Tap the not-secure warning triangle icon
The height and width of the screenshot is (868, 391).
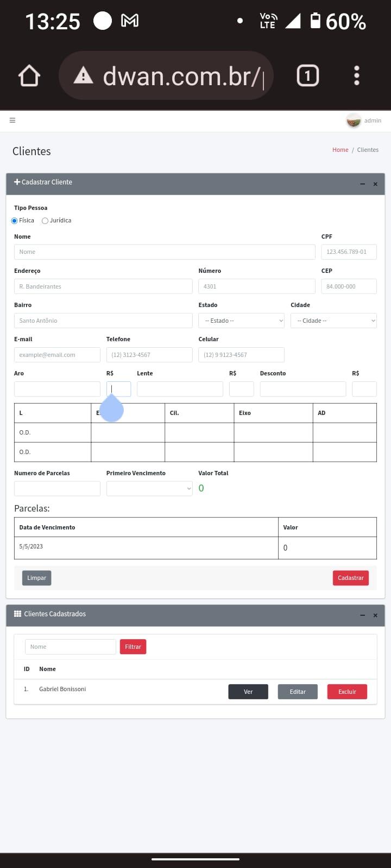point(83,75)
